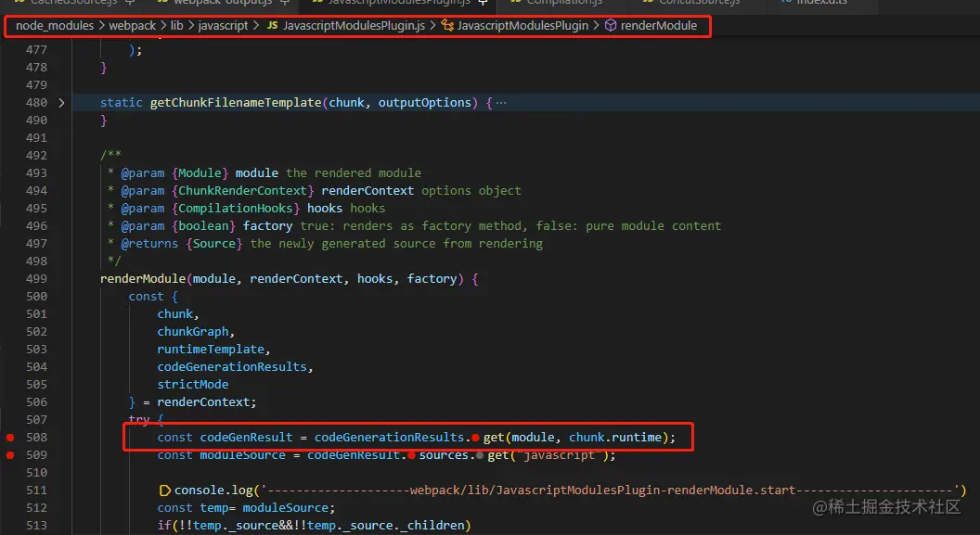Open javascript folder breadcrumb
The height and width of the screenshot is (535, 980).
pos(223,26)
